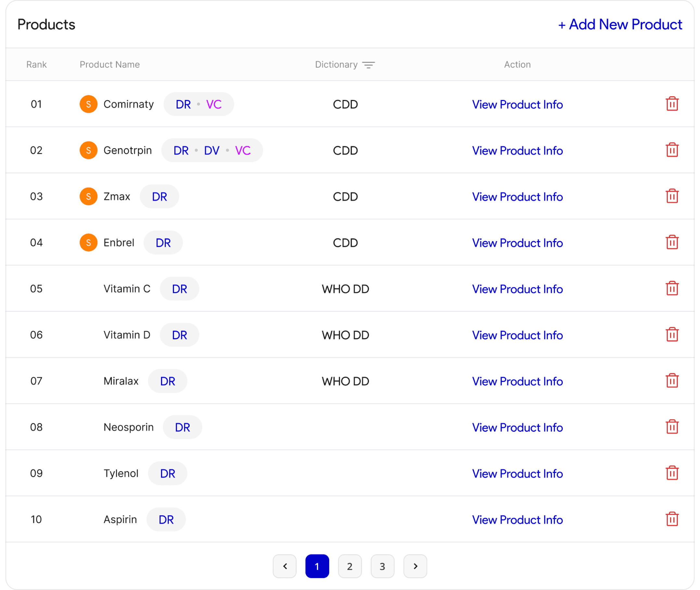Click the orange S badge beside Genotrpin

[89, 150]
